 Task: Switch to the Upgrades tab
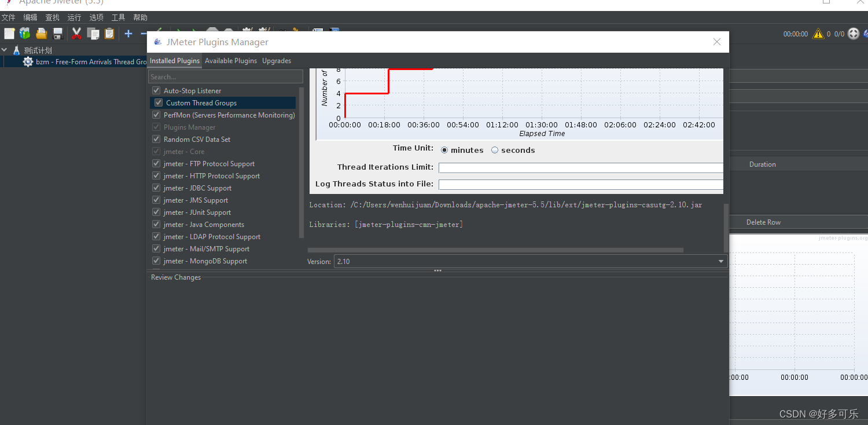[x=277, y=61]
